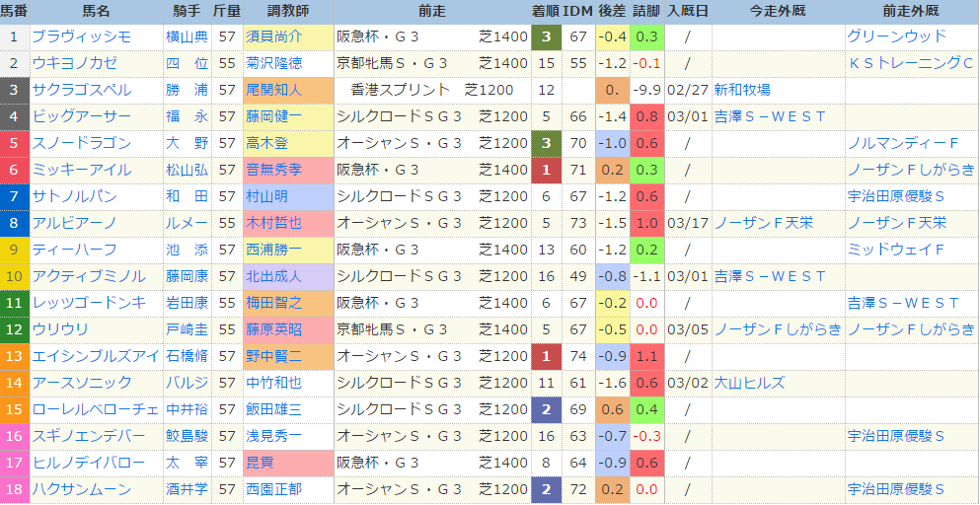Click the IDM column header
The height and width of the screenshot is (505, 980).
(578, 11)
